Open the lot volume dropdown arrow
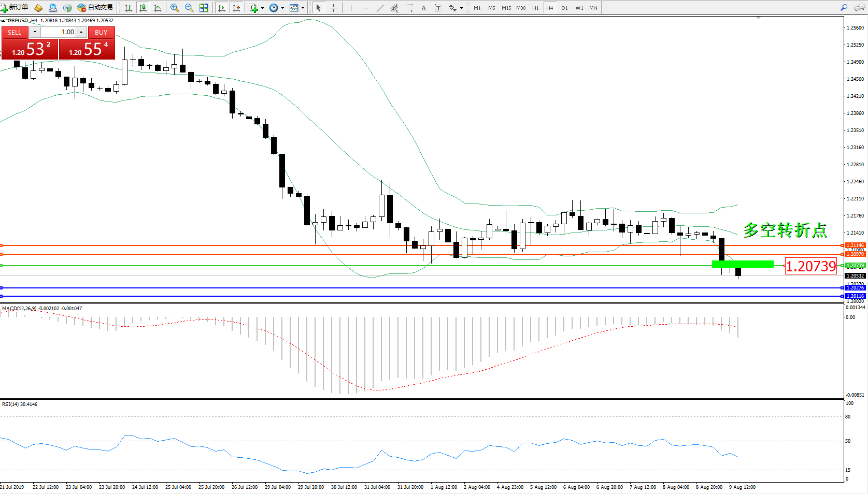The height and width of the screenshot is (494, 868). pos(35,32)
